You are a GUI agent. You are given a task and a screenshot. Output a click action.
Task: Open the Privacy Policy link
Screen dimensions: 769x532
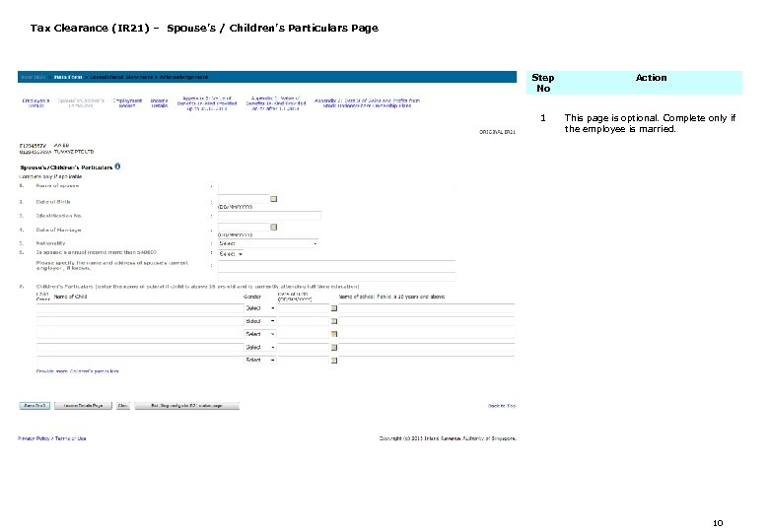pos(34,438)
